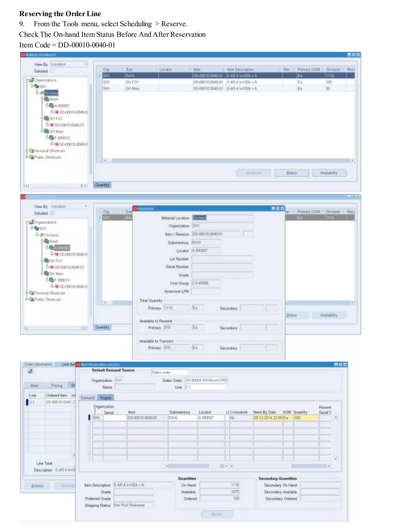411x532 pixels.
Task: Open the Main tab in Sales Order form
Action: pyautogui.click(x=34, y=385)
